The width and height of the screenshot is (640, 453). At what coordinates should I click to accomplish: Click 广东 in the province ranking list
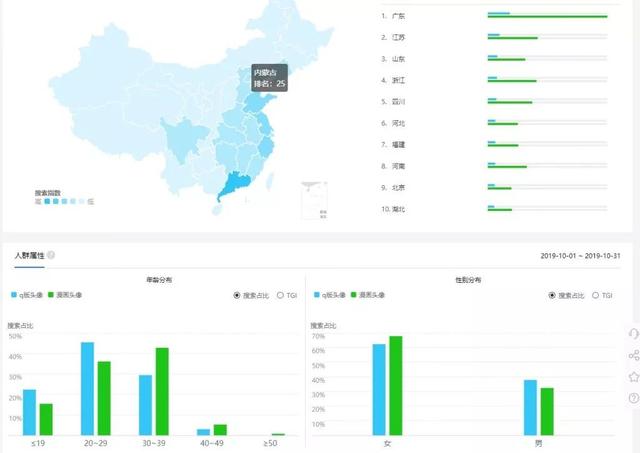point(398,16)
